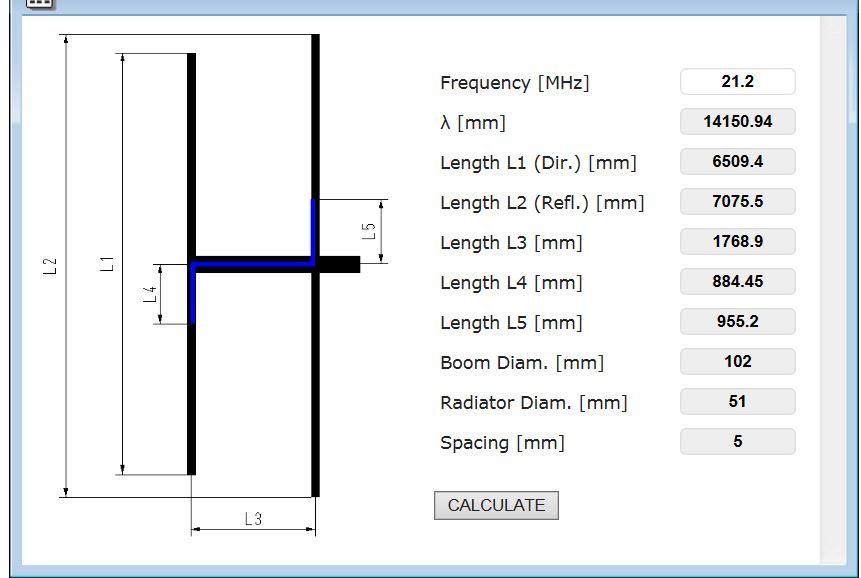The image size is (861, 578).
Task: Click the Length L4 value field
Action: click(x=737, y=282)
